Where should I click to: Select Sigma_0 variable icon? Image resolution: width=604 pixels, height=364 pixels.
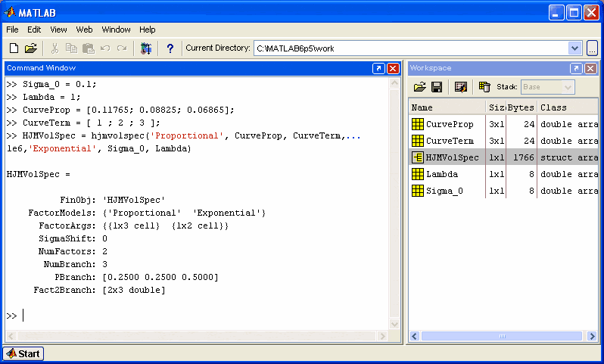[418, 191]
